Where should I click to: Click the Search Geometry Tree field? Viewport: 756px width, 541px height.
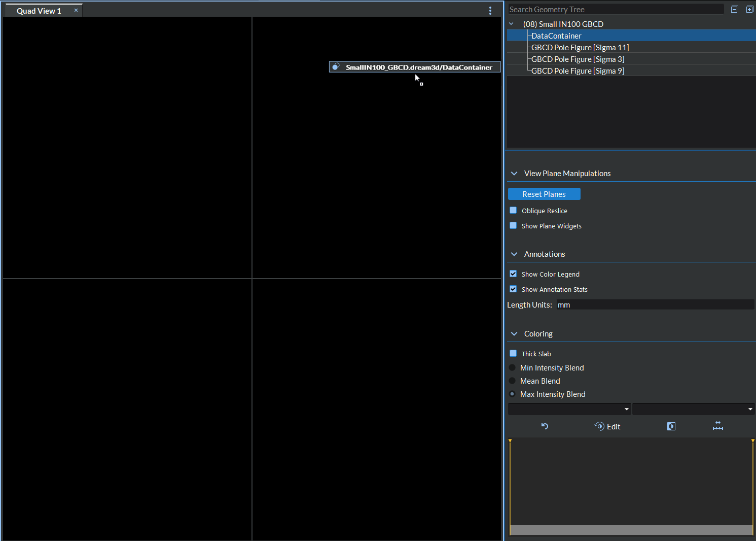[616, 9]
